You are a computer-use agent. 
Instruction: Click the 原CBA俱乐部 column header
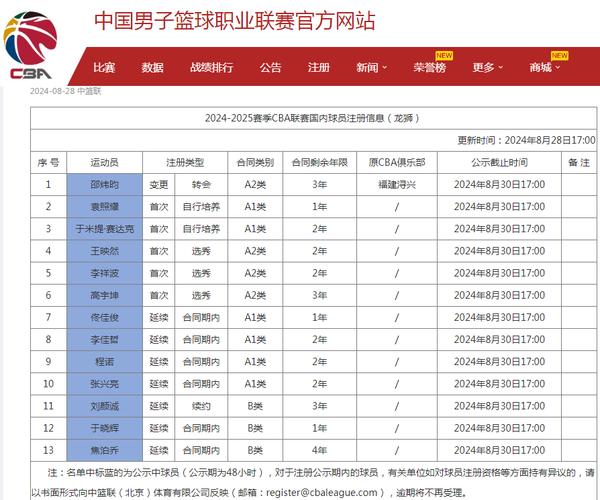(397, 163)
